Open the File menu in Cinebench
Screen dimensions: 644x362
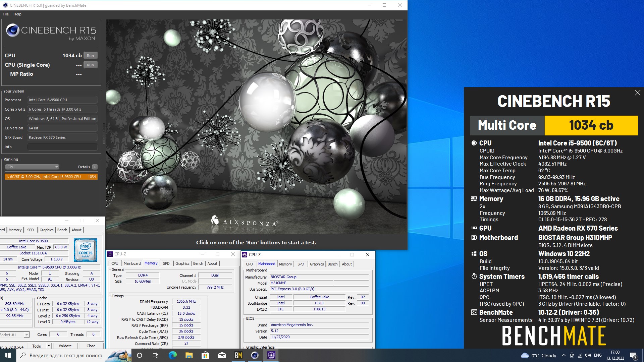(6, 14)
